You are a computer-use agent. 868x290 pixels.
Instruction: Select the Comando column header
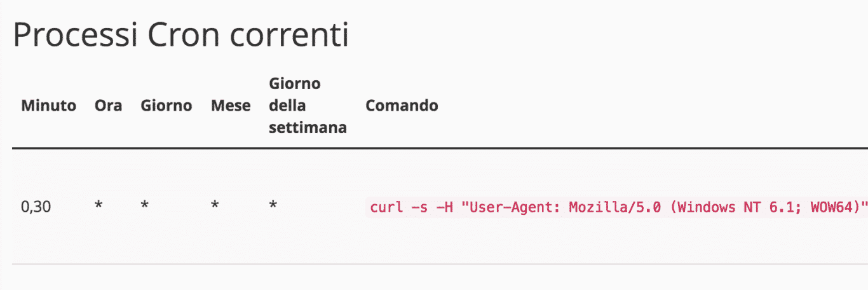pos(402,106)
